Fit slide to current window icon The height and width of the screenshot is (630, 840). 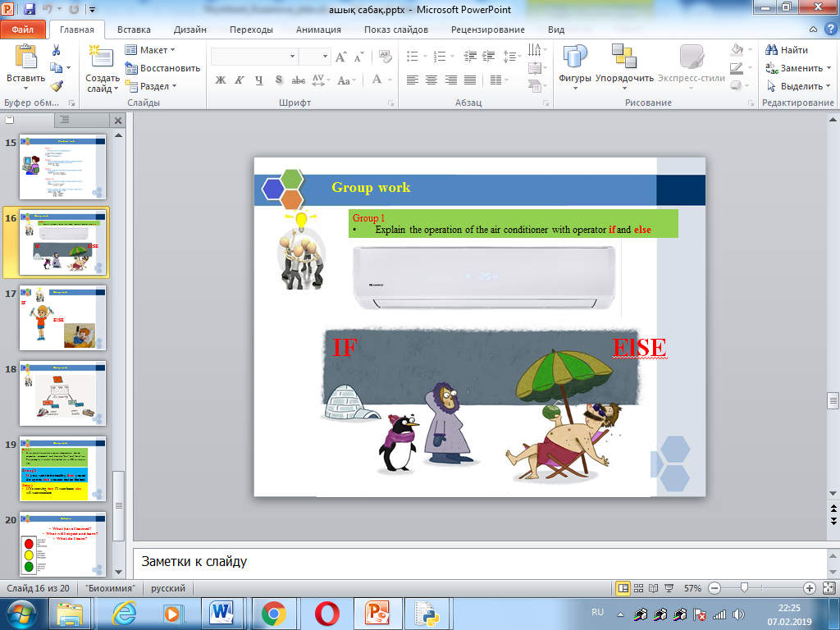click(x=829, y=587)
